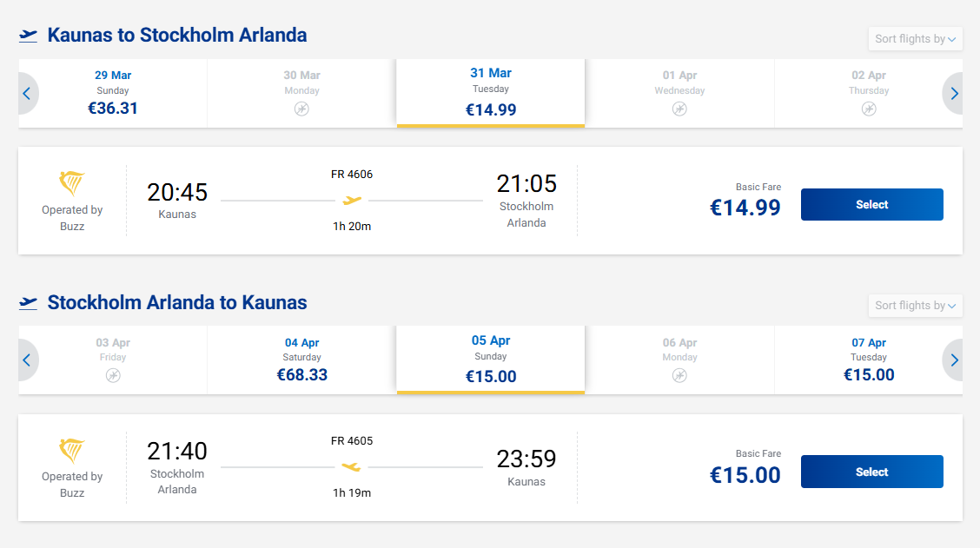
Task: Click previous dates arrow for Kaunas departure
Action: pos(27,94)
